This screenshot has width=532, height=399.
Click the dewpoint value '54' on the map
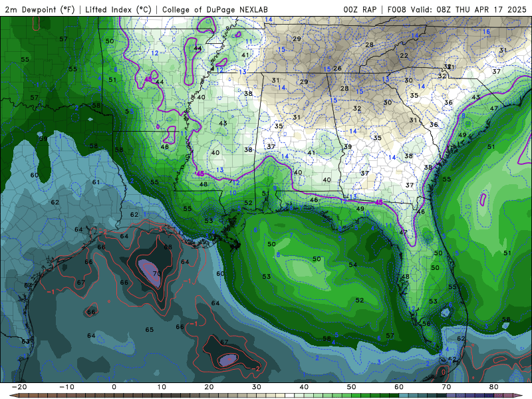(353, 264)
